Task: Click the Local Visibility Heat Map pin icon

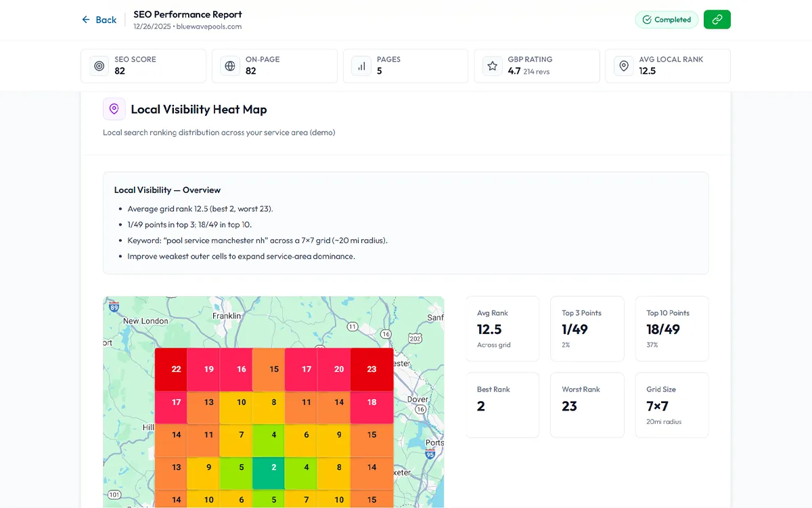Action: click(114, 108)
